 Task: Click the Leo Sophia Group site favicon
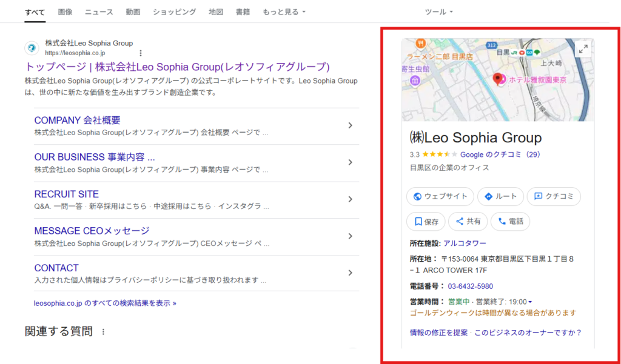tap(32, 48)
